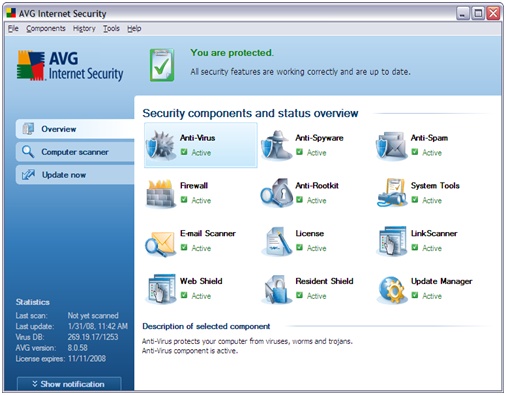Click AVG version value 8.0.58

tap(78, 348)
